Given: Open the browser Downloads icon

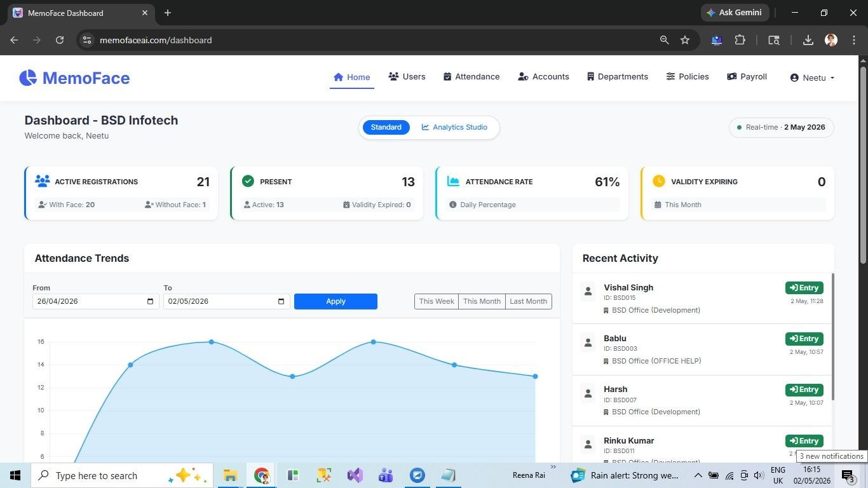Looking at the screenshot, I should tap(808, 40).
